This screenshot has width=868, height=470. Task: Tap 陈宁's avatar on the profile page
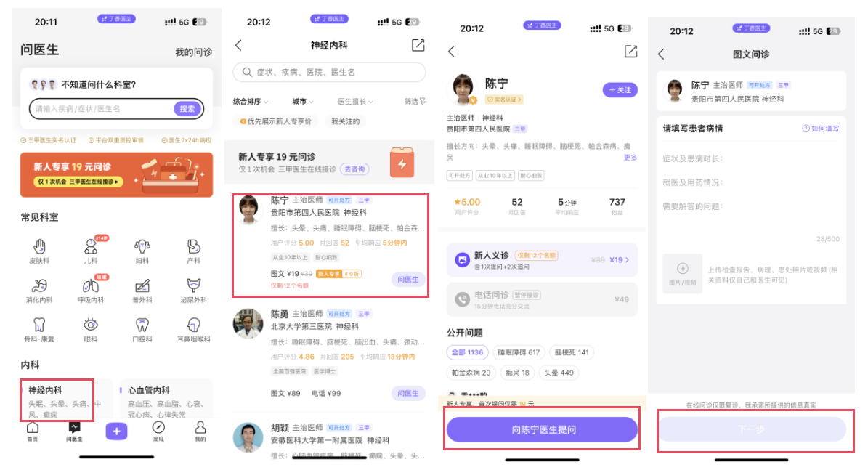click(462, 89)
